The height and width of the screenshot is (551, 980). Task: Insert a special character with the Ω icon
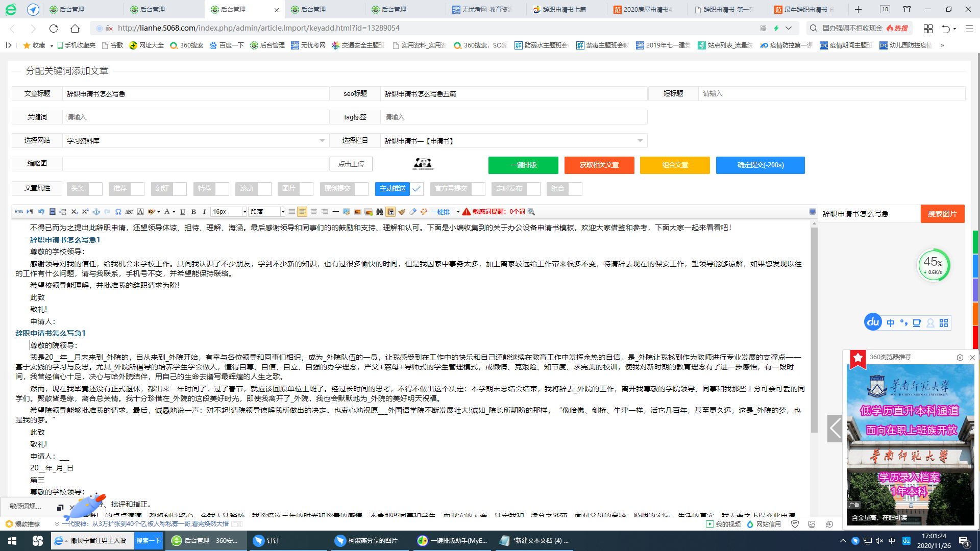pos(118,212)
